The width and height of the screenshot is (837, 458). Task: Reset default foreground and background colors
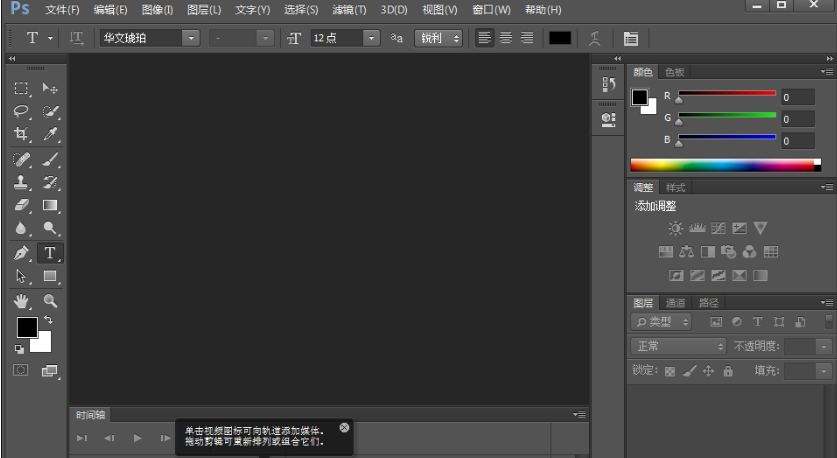click(x=19, y=349)
